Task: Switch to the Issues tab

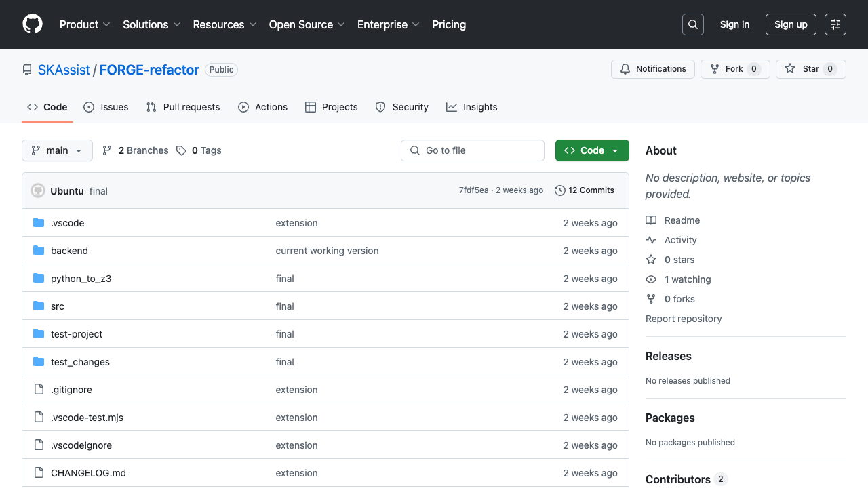Action: click(x=106, y=107)
